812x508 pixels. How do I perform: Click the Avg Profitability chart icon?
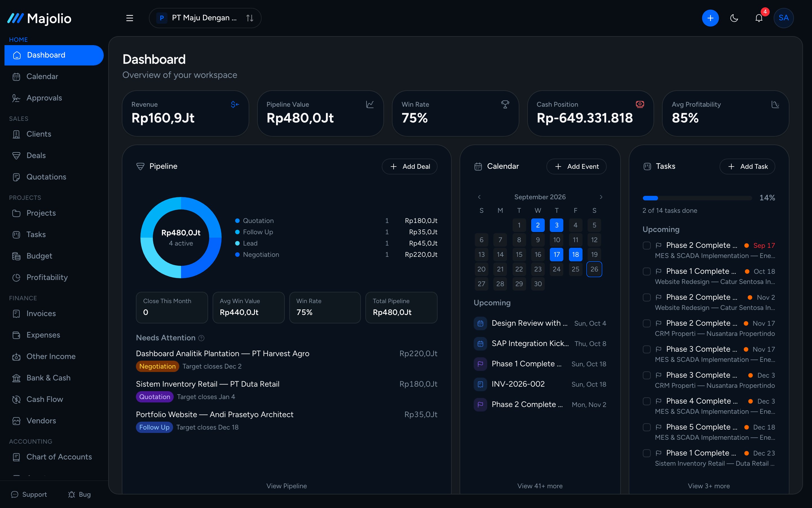pyautogui.click(x=775, y=104)
